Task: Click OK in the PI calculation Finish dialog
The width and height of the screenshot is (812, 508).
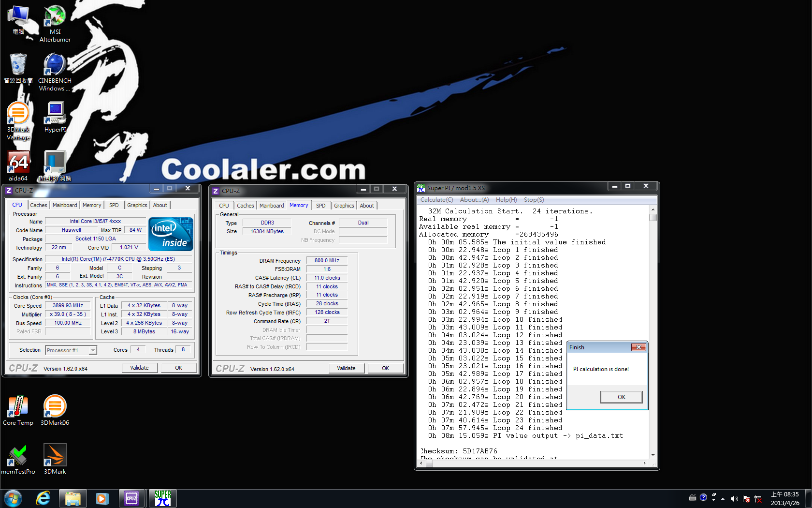Action: pyautogui.click(x=621, y=397)
